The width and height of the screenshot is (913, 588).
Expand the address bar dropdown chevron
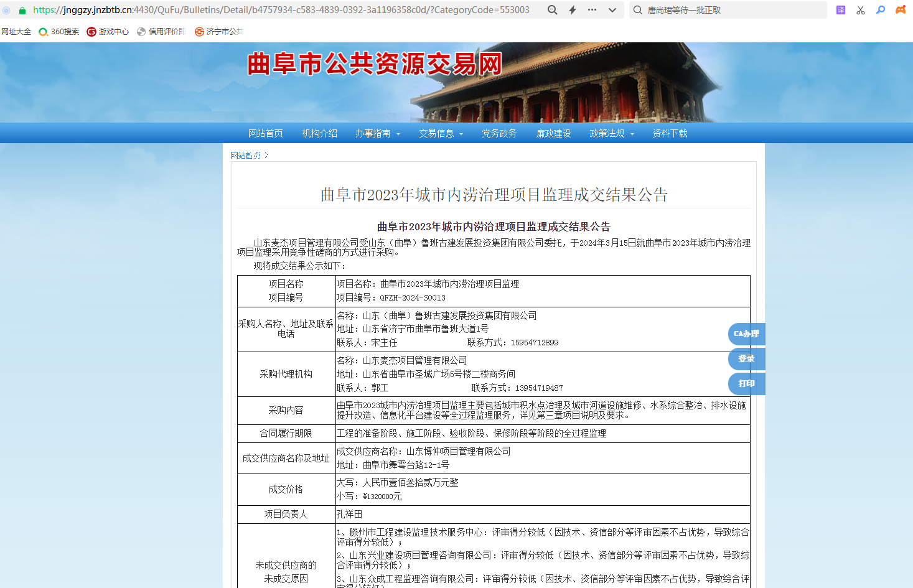pyautogui.click(x=612, y=10)
